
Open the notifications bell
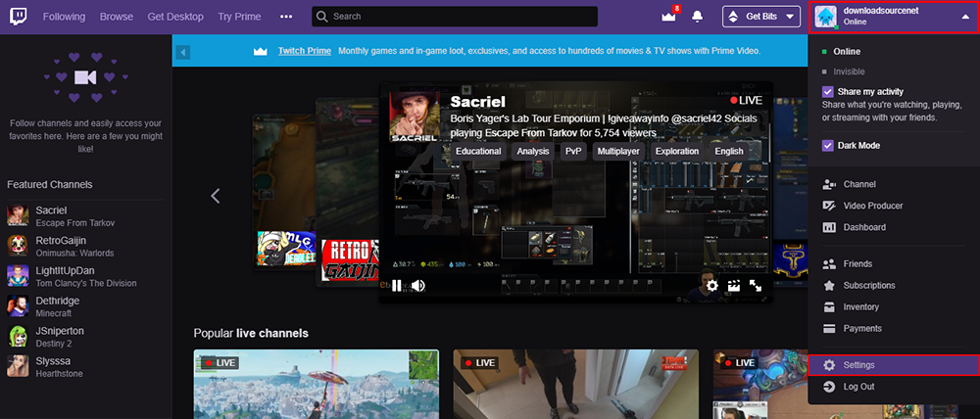698,17
